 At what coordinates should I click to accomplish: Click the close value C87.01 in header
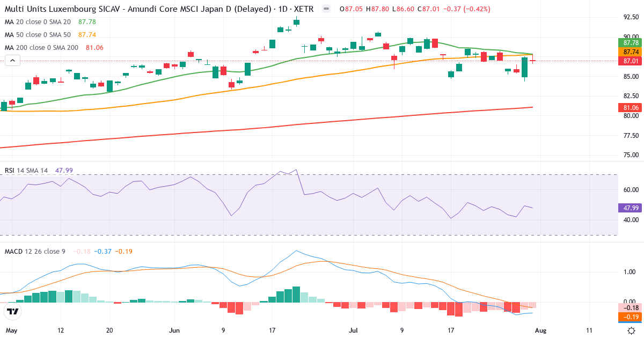point(429,10)
